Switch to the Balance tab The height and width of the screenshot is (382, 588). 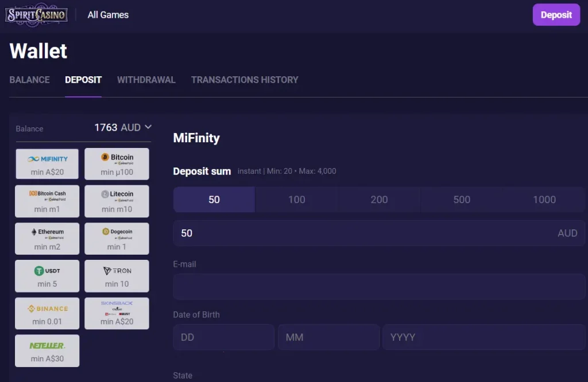coord(30,80)
